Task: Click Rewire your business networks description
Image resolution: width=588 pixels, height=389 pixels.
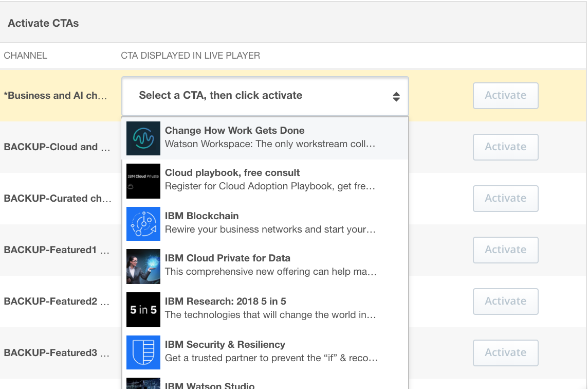Action: pos(270,229)
